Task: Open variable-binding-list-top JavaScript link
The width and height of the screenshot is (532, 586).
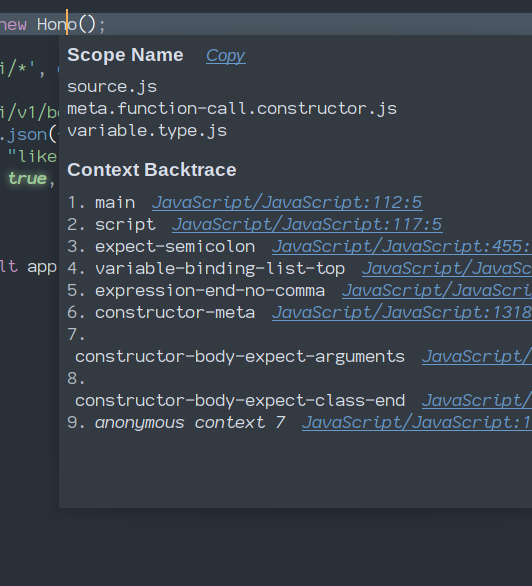Action: coord(447,269)
